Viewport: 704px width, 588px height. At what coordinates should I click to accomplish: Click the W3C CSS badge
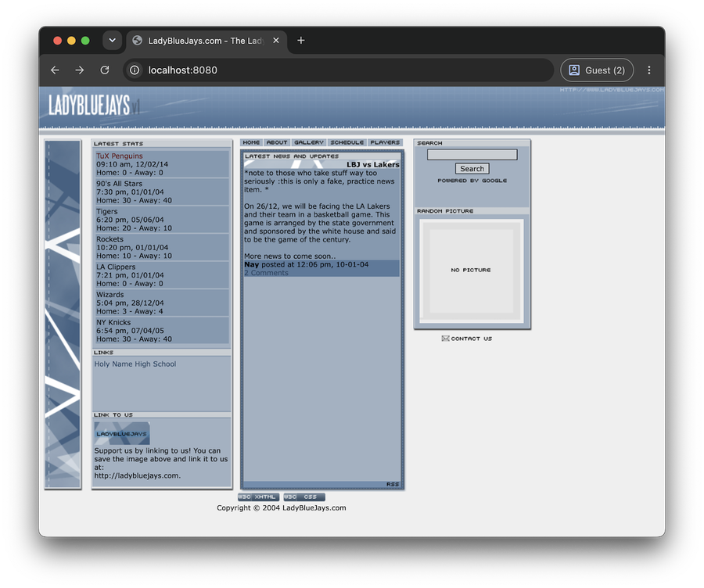[304, 497]
